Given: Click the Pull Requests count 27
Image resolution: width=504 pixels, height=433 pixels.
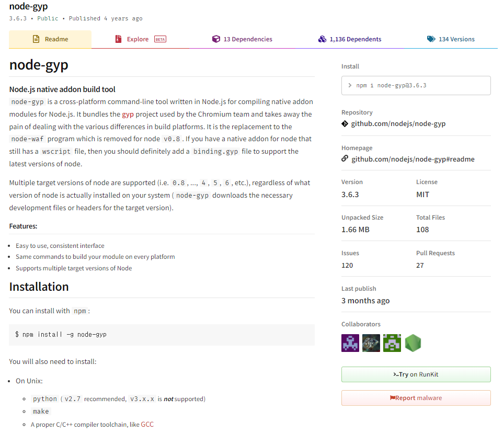Looking at the screenshot, I should click(420, 266).
